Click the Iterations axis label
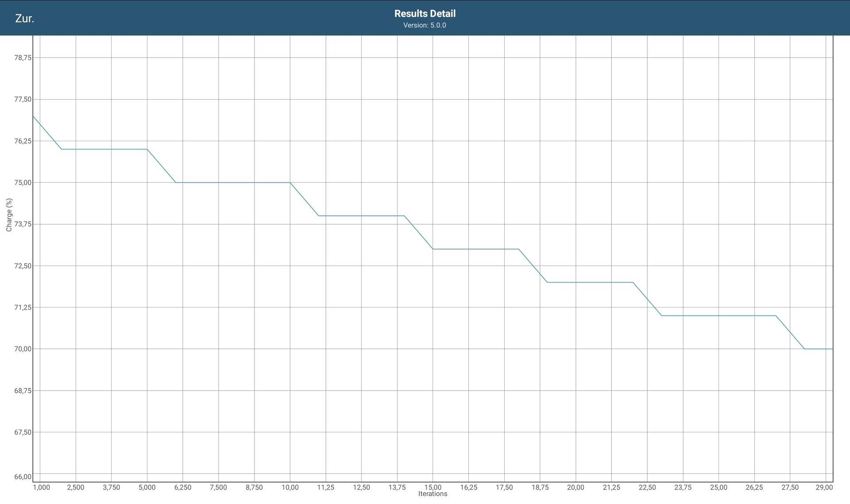The height and width of the screenshot is (504, 850). [x=433, y=494]
